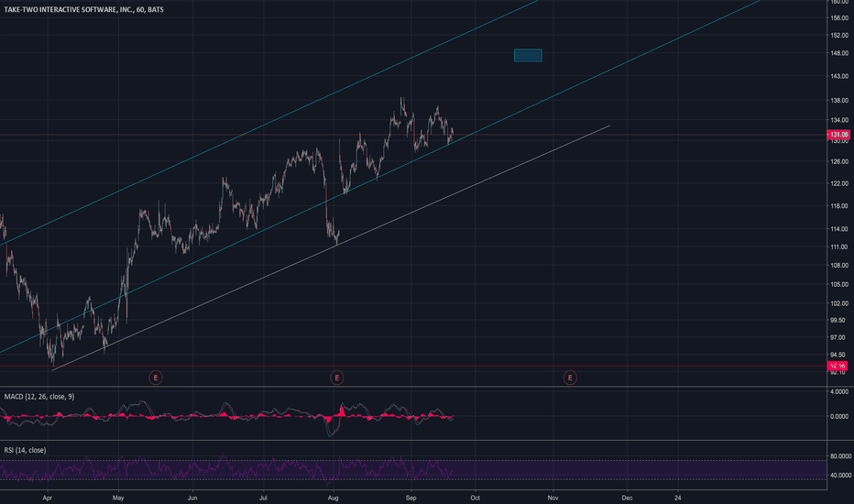Viewport: 854px width, 504px height.
Task: Click the 99.50 price axis label
Action: tap(838, 321)
